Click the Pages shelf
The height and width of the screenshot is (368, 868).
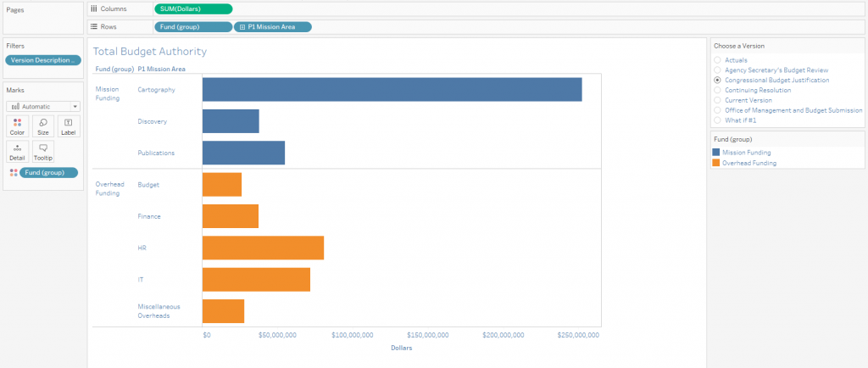click(43, 19)
